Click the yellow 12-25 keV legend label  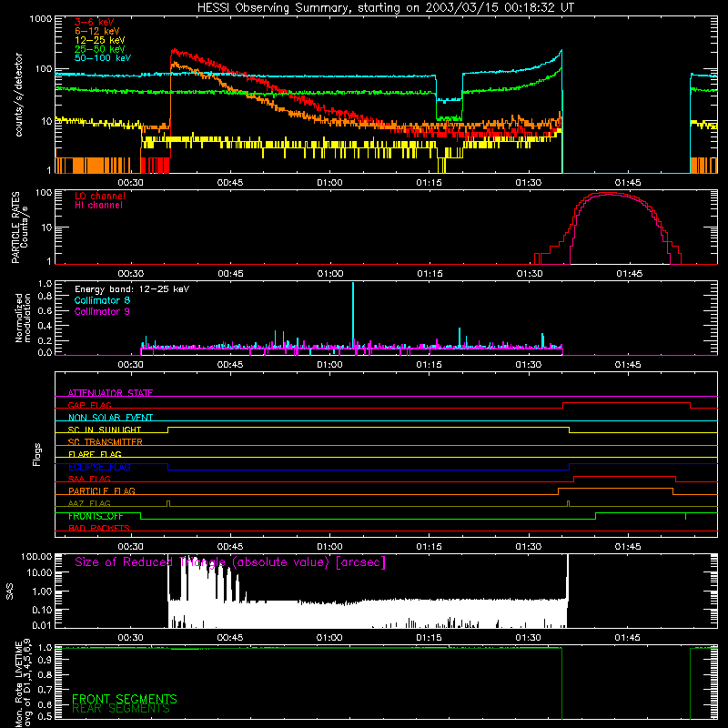pyautogui.click(x=99, y=40)
